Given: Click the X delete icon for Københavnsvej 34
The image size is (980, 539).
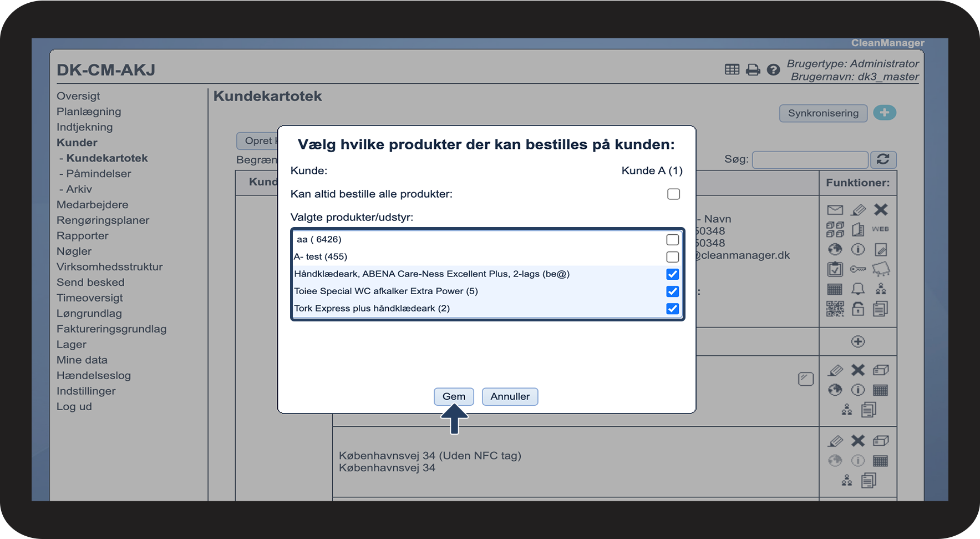Looking at the screenshot, I should pos(858,441).
